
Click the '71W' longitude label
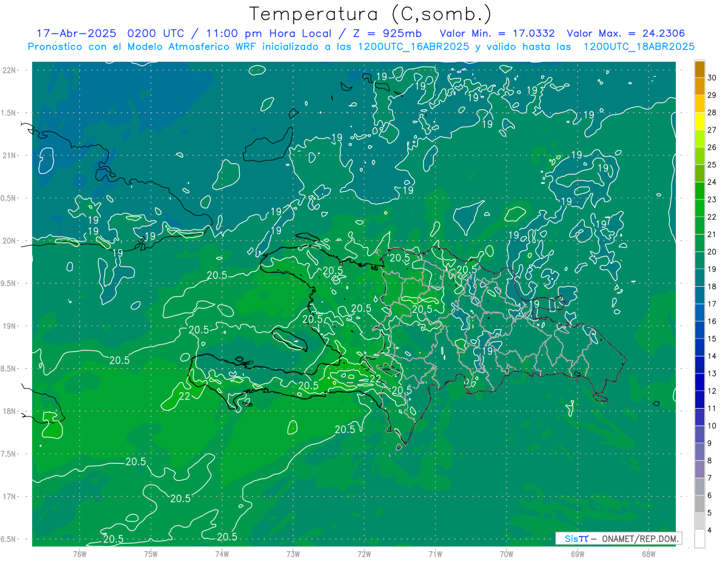435,553
